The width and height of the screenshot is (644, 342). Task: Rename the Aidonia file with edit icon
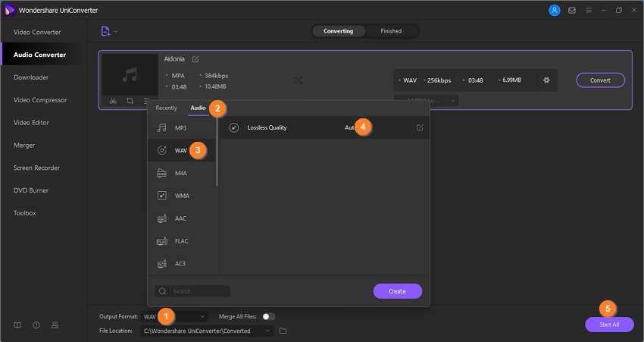pos(195,59)
